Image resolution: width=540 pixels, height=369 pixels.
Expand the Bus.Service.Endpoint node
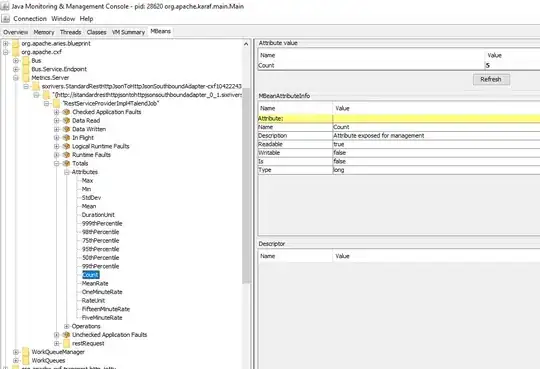pyautogui.click(x=16, y=69)
